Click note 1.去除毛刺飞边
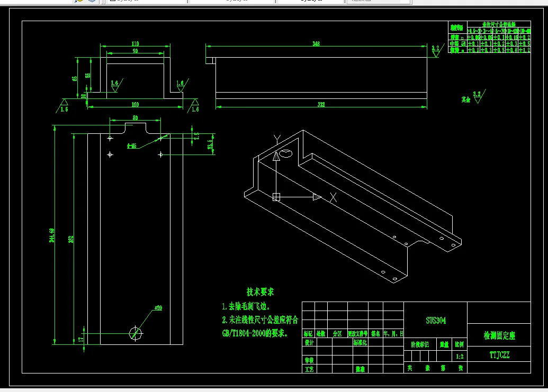Viewport: 548px width, 392px height. click(246, 306)
